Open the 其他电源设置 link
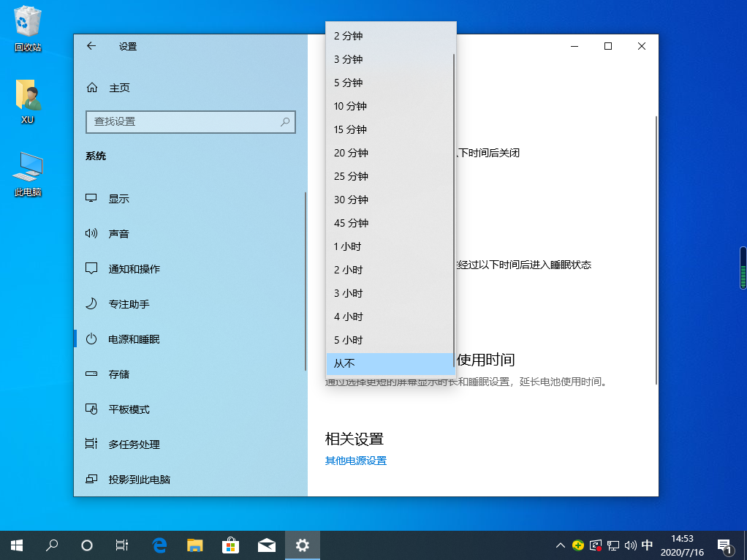This screenshot has height=560, width=747. point(356,461)
